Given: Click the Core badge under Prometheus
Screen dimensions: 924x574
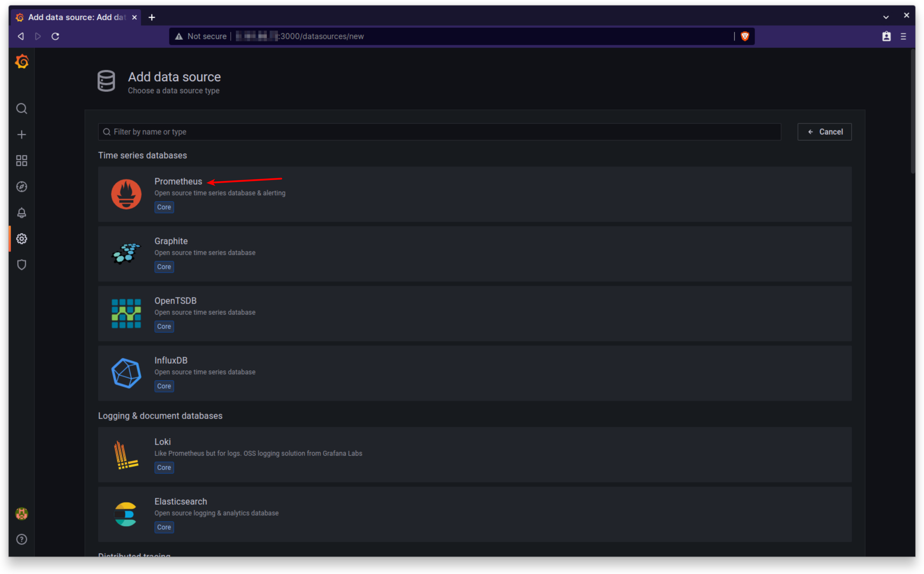Looking at the screenshot, I should coord(164,207).
